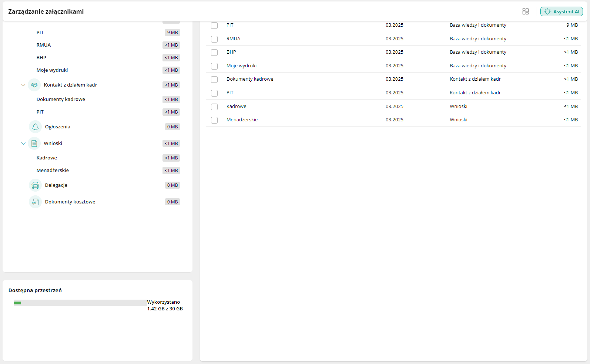Click the grid view layout icon
Viewport: 590px width, 364px height.
[526, 11]
